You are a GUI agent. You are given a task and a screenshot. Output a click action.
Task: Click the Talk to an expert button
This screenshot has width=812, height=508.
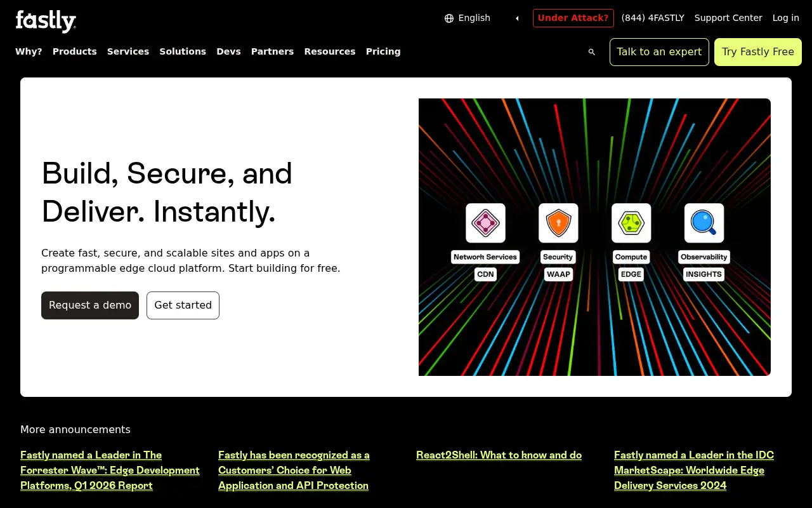coord(659,52)
